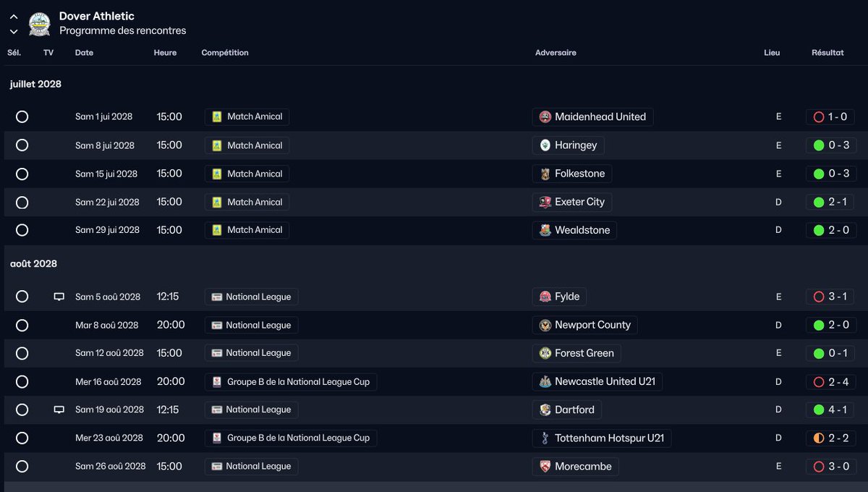The width and height of the screenshot is (868, 492).
Task: Click the down chevron beside Dover Athletic
Action: pos(14,32)
